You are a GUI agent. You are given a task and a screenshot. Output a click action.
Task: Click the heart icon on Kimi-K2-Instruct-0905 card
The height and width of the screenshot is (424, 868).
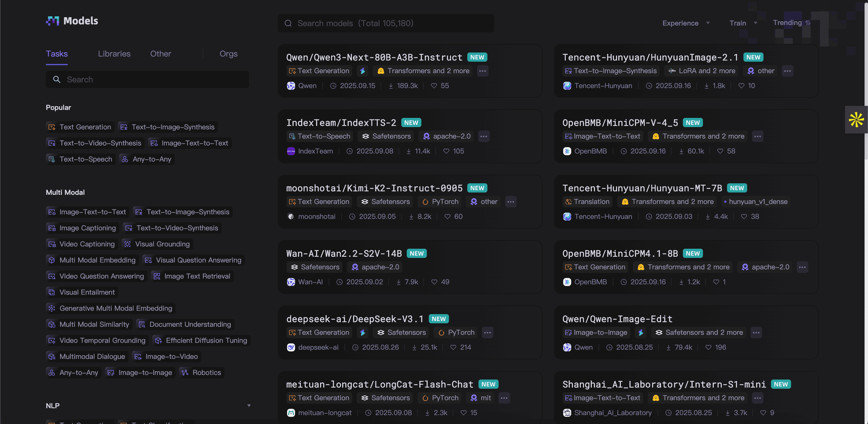[447, 217]
